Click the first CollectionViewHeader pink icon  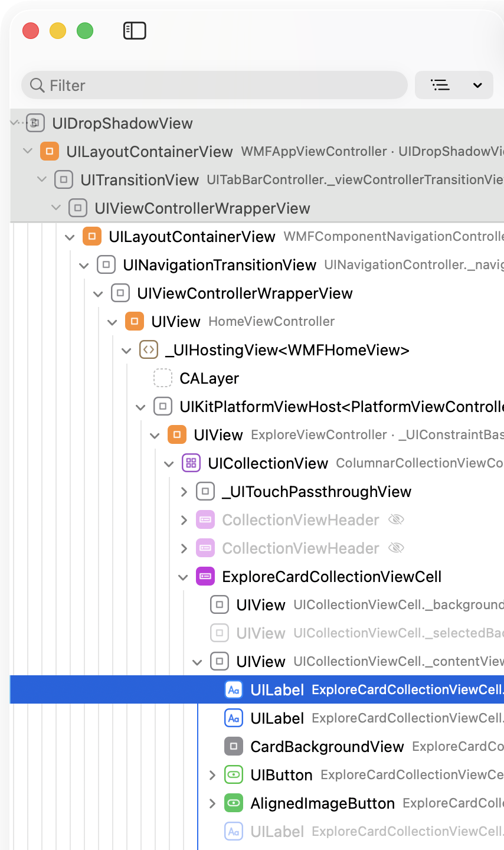click(205, 519)
